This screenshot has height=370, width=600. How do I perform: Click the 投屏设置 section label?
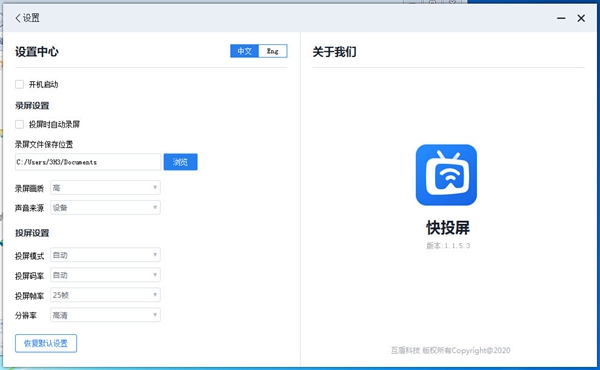coord(32,233)
